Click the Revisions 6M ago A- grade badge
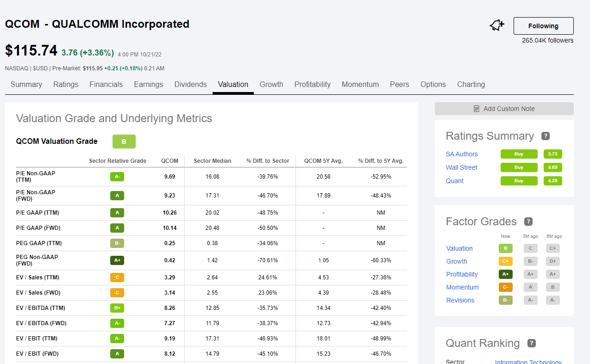The width and height of the screenshot is (590, 364). coord(553,300)
